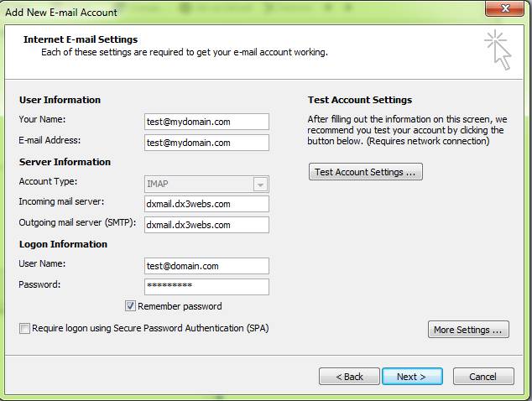This screenshot has height=401, width=532.
Task: Focus the Your Name text field
Action: (206, 122)
